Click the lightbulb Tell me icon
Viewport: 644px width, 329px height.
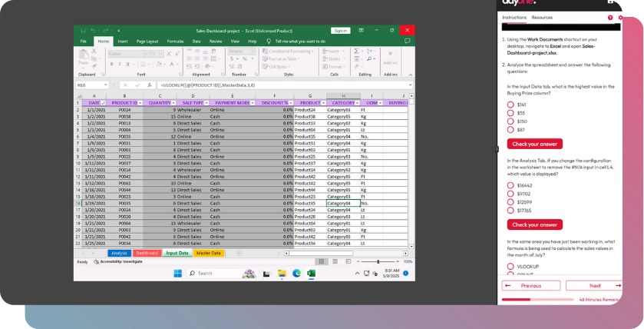(x=269, y=42)
